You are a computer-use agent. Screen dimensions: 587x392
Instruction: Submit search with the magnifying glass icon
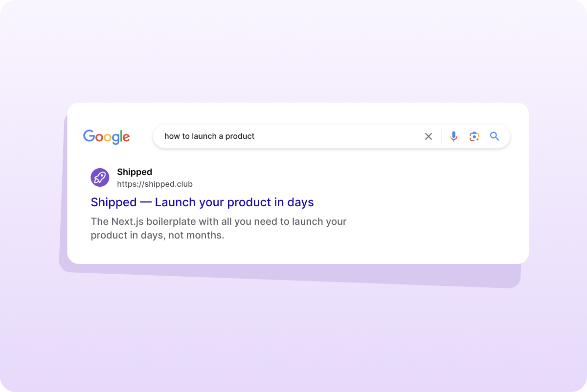pyautogui.click(x=495, y=136)
